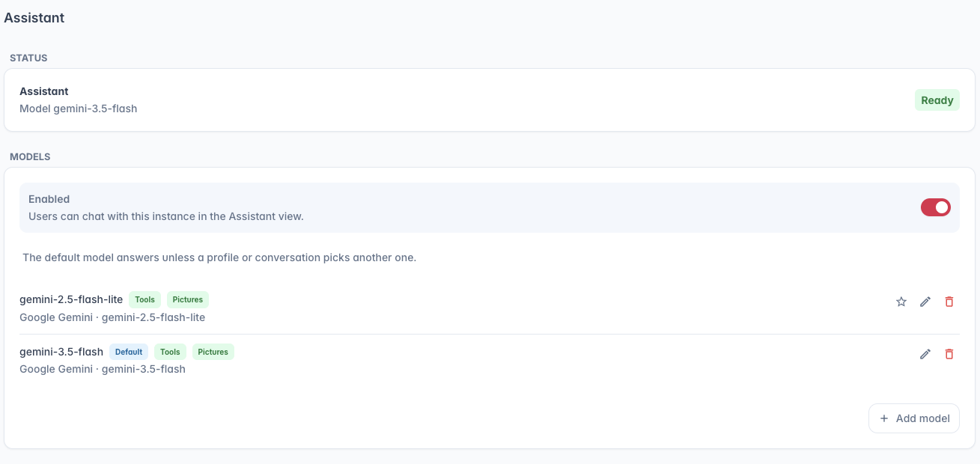This screenshot has height=464, width=980.
Task: Click 'The default model answers unless' description
Action: 219,257
